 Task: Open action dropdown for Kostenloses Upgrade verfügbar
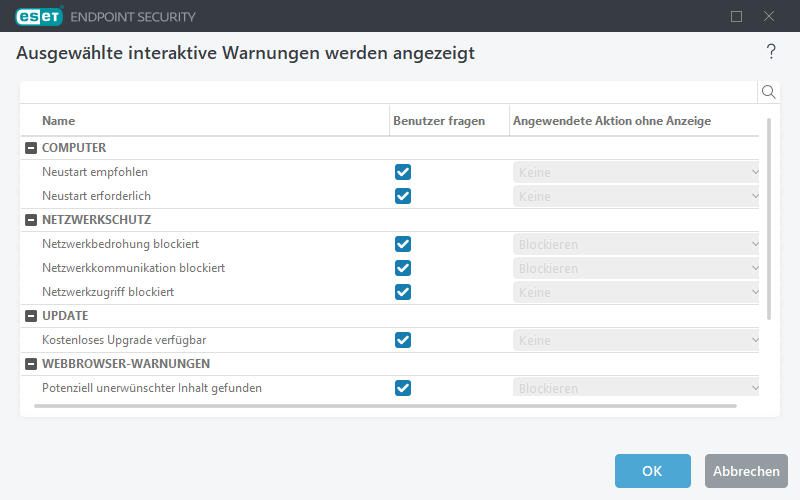click(x=636, y=340)
